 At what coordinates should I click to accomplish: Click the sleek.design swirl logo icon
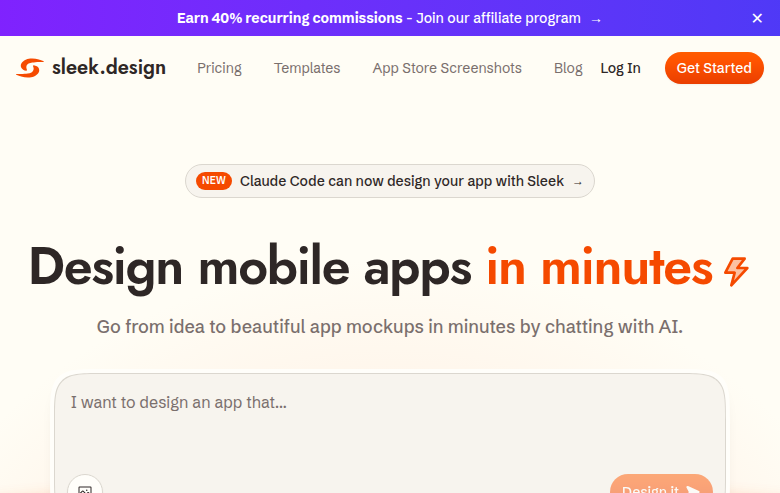(x=30, y=68)
